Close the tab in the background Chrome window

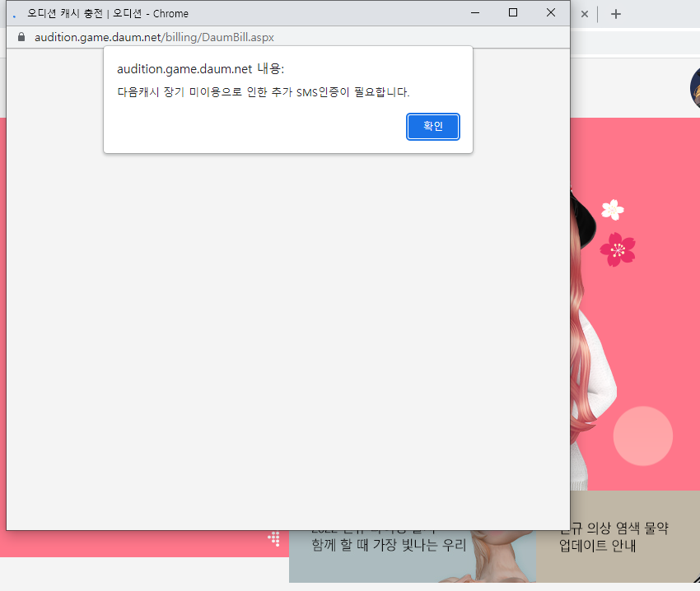585,14
